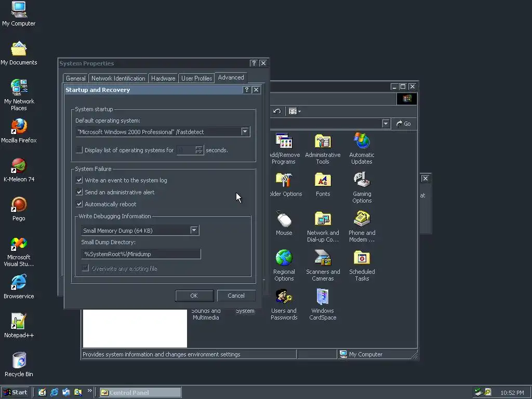Uncheck Automatically reboot option
The width and height of the screenshot is (532, 399).
click(79, 204)
